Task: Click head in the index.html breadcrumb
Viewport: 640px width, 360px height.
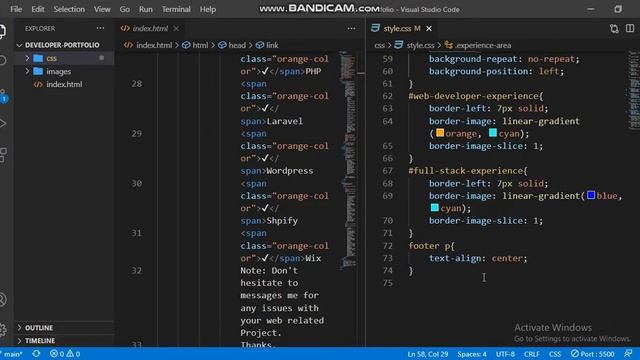Action: click(x=237, y=45)
